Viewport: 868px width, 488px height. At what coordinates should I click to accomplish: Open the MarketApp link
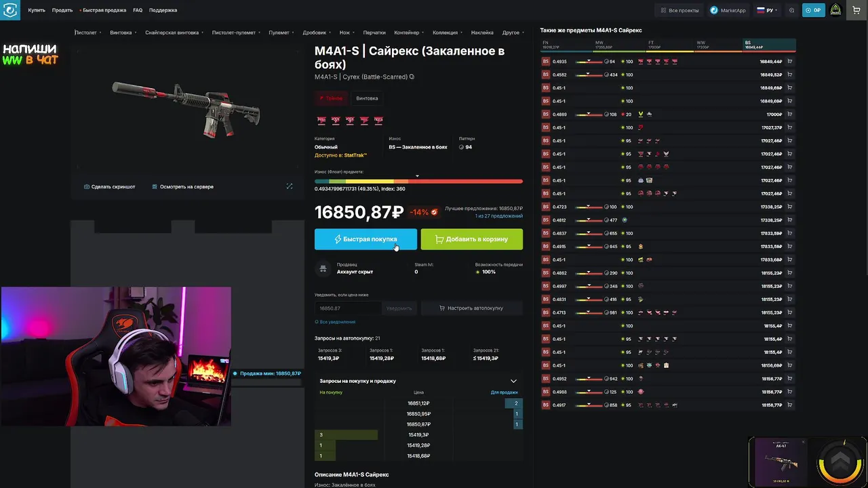point(728,10)
